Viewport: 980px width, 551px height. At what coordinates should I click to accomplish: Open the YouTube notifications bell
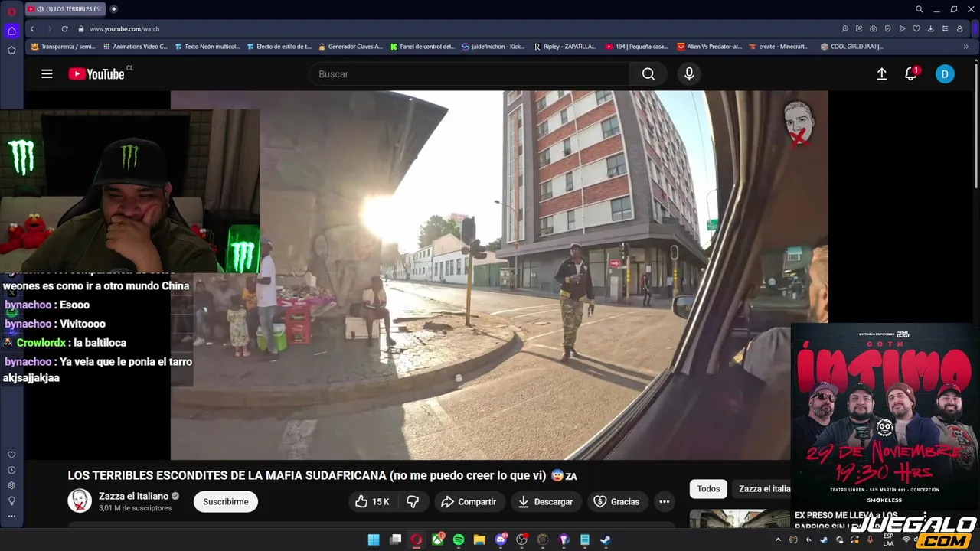point(910,73)
